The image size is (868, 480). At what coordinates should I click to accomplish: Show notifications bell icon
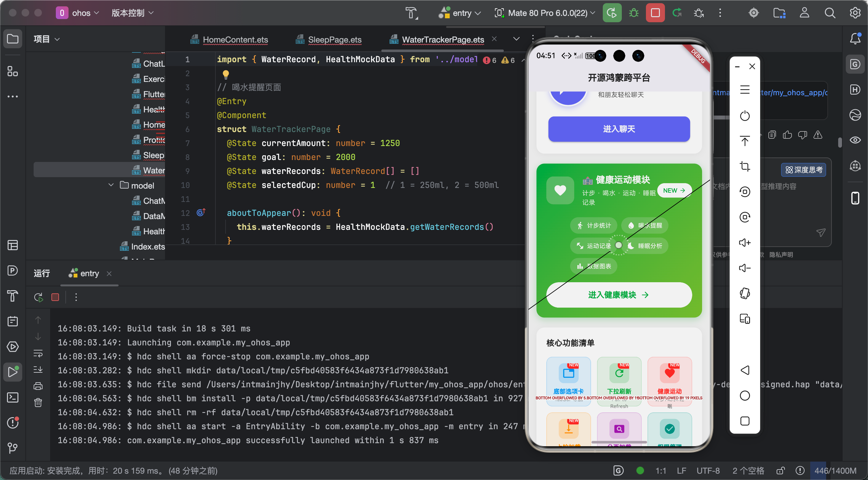point(855,39)
